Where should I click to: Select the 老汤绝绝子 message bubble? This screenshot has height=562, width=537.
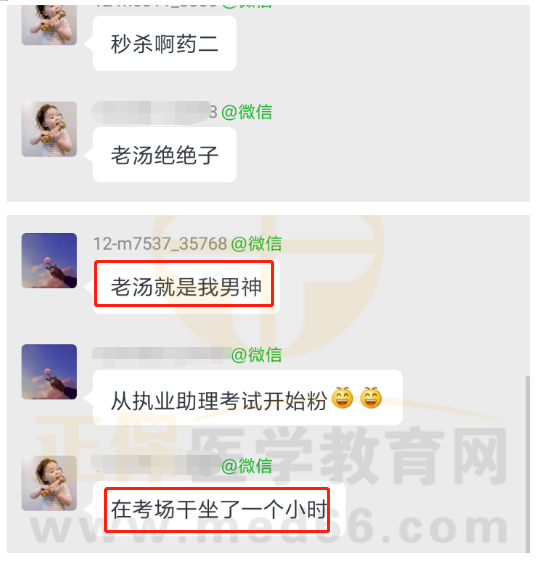pyautogui.click(x=165, y=155)
